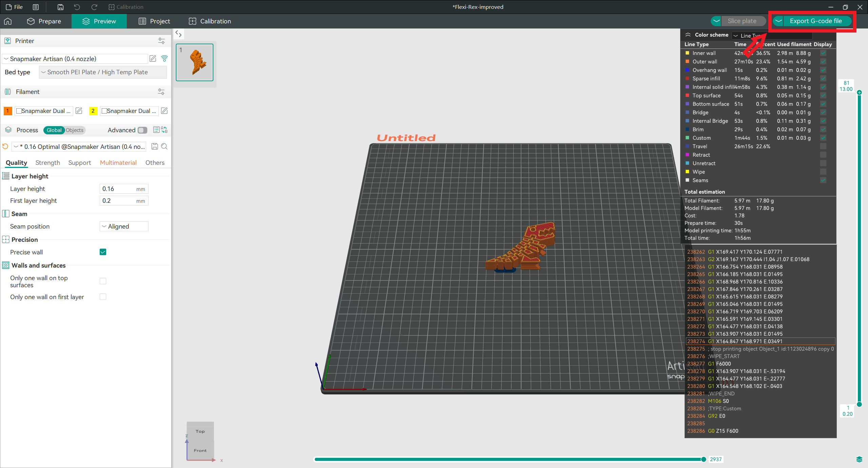Open the printer selection dropdown
The image size is (868, 468).
(x=75, y=59)
